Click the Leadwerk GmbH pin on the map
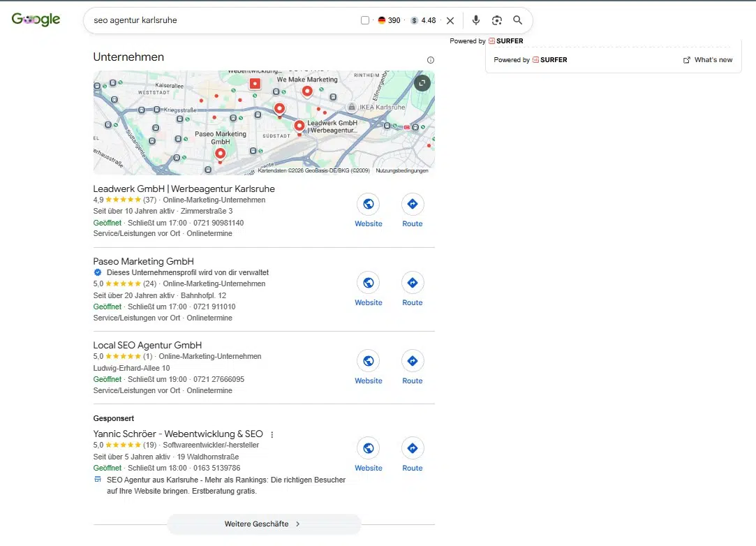756x546 pixels. (299, 127)
